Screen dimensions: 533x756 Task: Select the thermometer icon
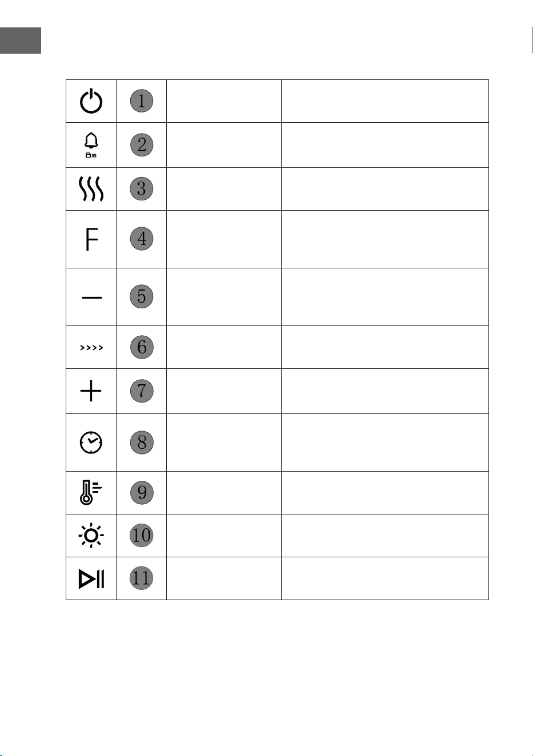pyautogui.click(x=91, y=493)
